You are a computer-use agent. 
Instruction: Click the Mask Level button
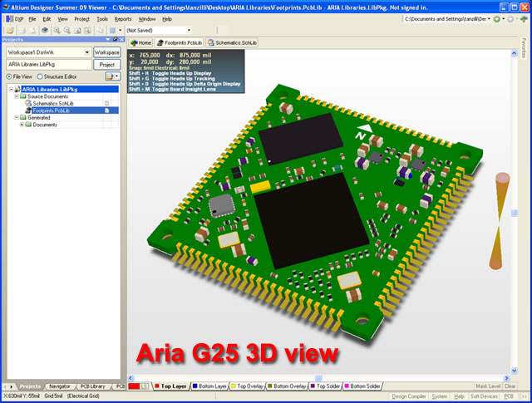[x=488, y=386]
